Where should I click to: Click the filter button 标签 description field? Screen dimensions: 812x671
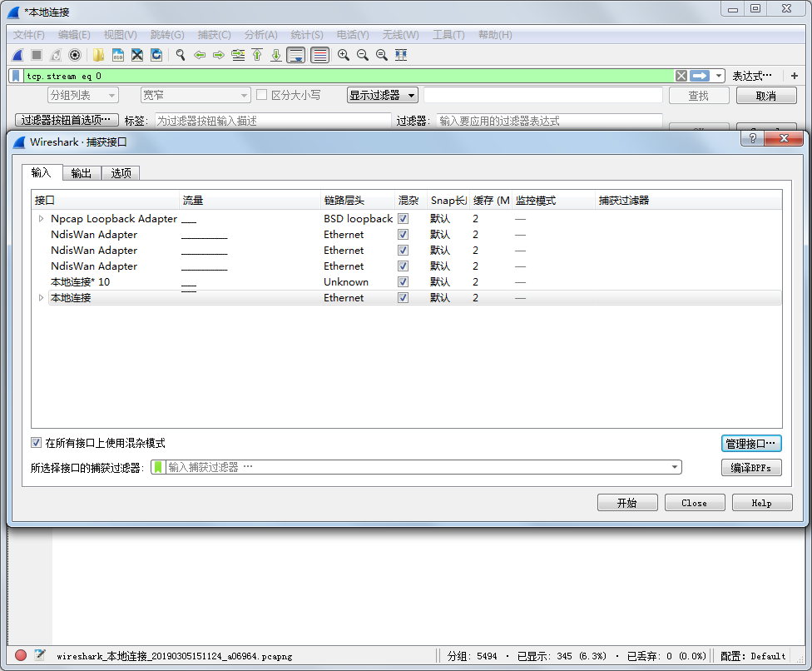pyautogui.click(x=272, y=121)
